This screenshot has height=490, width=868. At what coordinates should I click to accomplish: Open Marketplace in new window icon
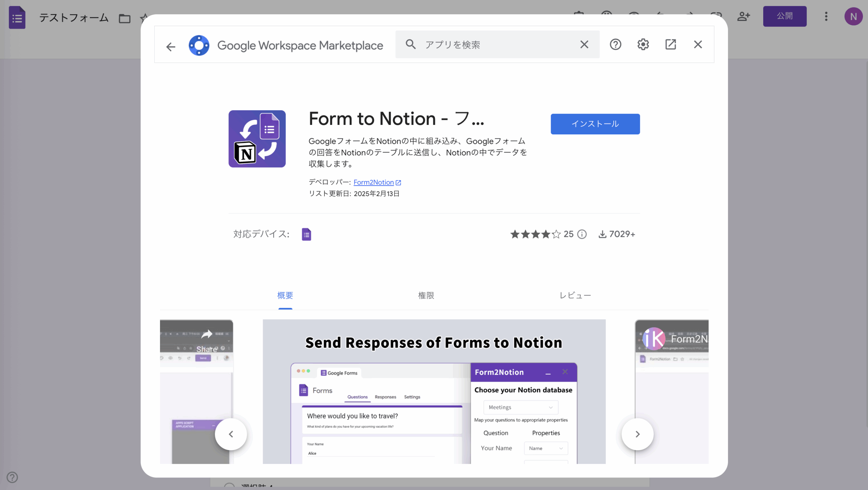coord(670,44)
